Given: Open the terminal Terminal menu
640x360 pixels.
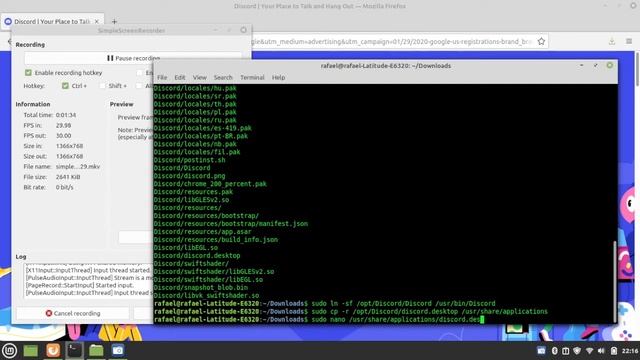Looking at the screenshot, I should click(252, 77).
